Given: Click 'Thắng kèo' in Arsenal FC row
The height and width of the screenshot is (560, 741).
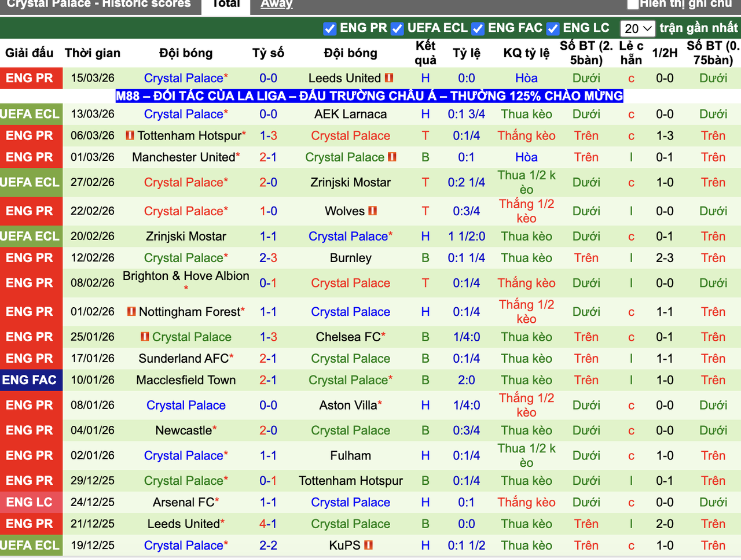Looking at the screenshot, I should pyautogui.click(x=526, y=502).
